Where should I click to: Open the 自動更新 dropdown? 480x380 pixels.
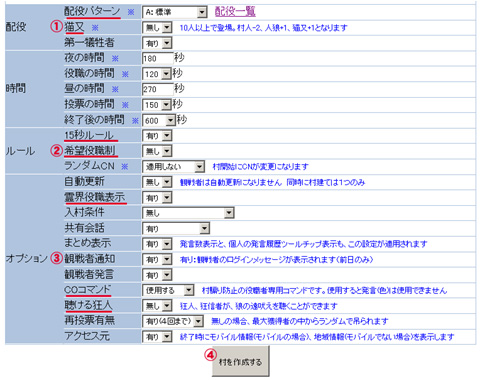click(157, 182)
